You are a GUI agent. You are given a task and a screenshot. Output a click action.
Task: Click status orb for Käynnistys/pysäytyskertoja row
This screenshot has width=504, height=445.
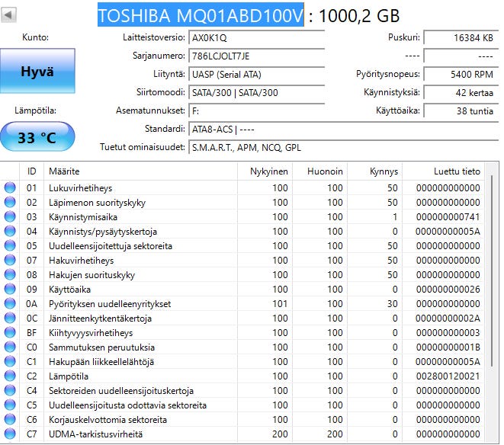click(10, 231)
